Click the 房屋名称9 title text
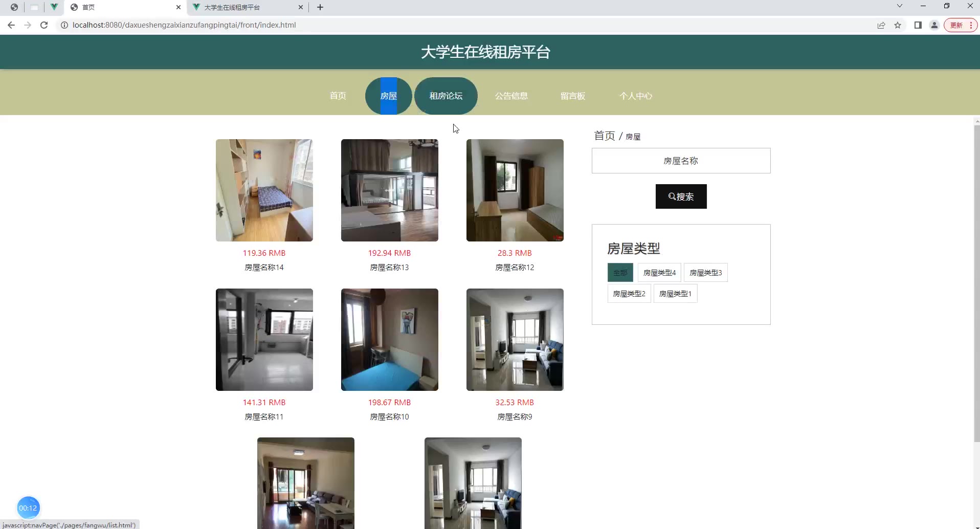Screen dimensions: 980x529 (x=515, y=417)
